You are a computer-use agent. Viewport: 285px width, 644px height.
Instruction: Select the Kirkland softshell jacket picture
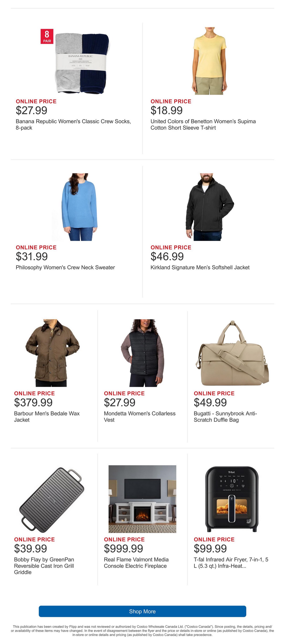pos(210,207)
